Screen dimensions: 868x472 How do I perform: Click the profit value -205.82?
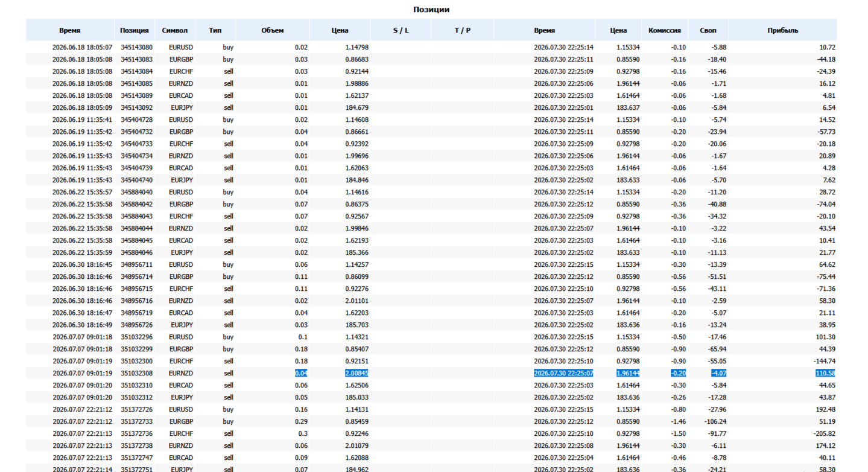pyautogui.click(x=823, y=433)
